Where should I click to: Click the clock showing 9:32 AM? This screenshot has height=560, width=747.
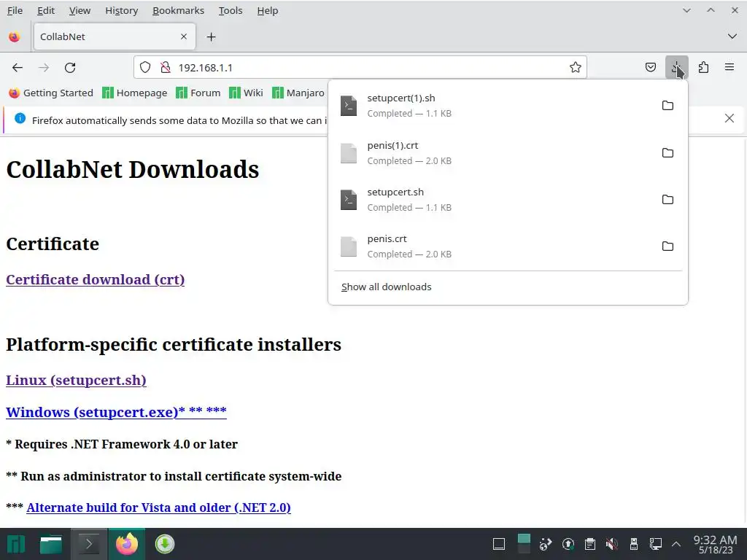[715, 544]
